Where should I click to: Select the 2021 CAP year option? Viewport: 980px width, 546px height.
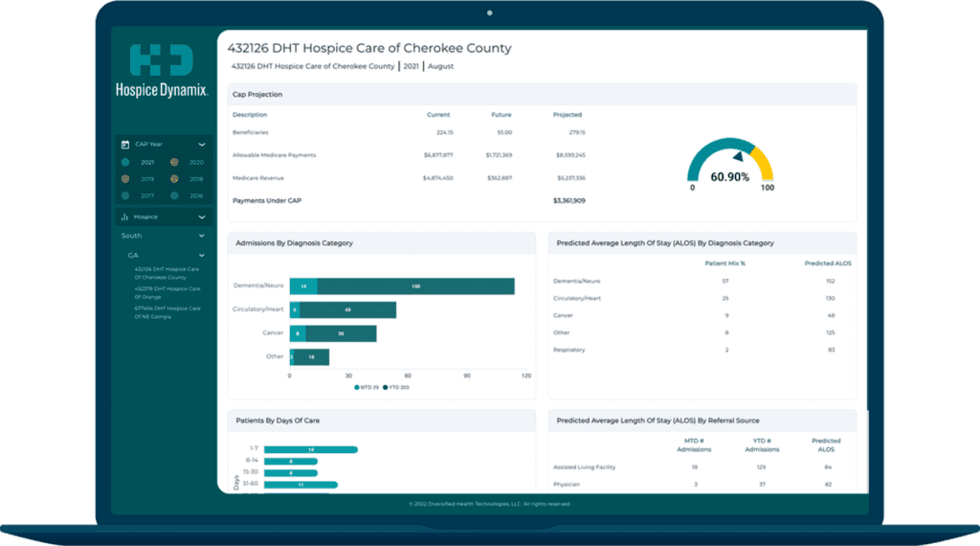point(126,163)
